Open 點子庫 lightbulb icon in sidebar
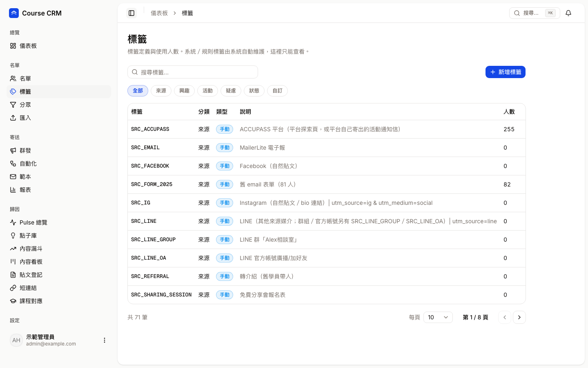The width and height of the screenshot is (588, 368). click(13, 236)
